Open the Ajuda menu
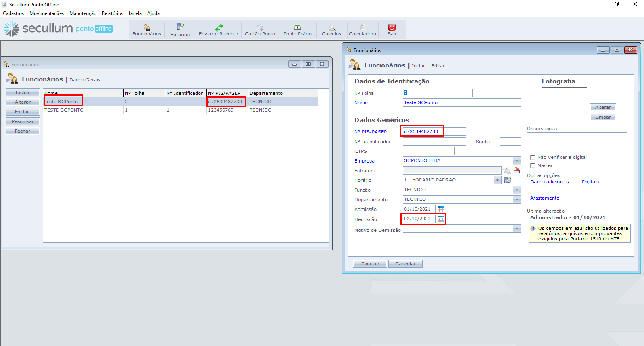The image size is (644, 346). click(x=153, y=13)
